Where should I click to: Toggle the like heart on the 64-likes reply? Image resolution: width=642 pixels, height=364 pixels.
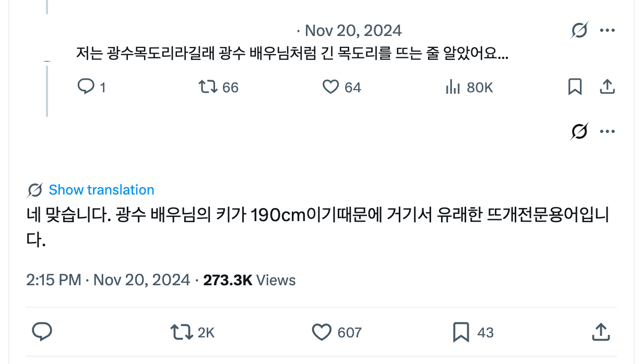330,87
